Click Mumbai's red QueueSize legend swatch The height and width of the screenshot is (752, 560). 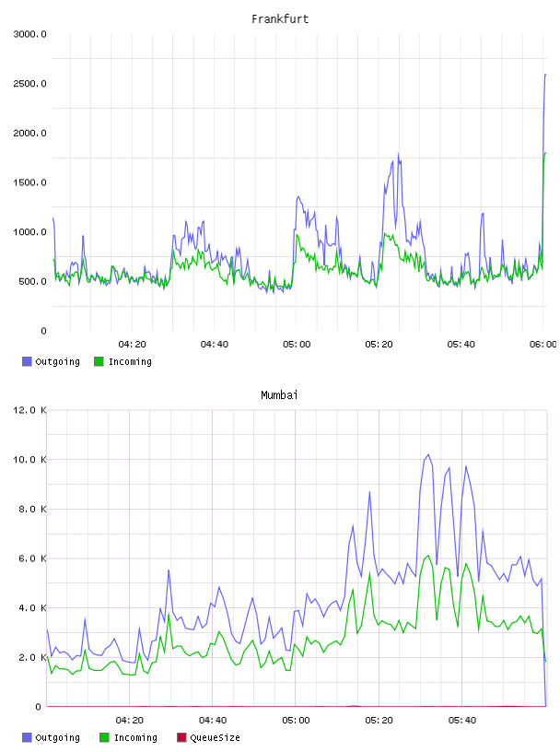[181, 737]
